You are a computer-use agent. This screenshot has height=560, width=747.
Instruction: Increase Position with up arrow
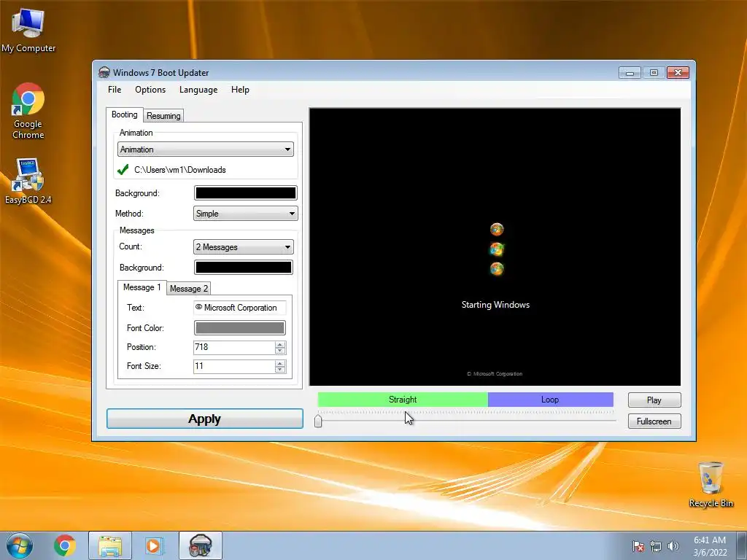[x=280, y=344]
